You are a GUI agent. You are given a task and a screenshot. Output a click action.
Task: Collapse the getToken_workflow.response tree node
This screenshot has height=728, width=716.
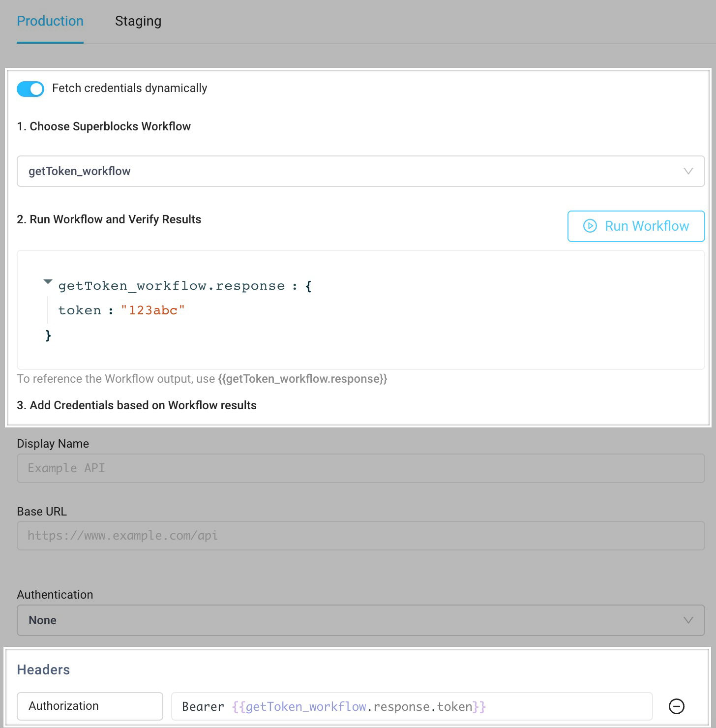(47, 281)
